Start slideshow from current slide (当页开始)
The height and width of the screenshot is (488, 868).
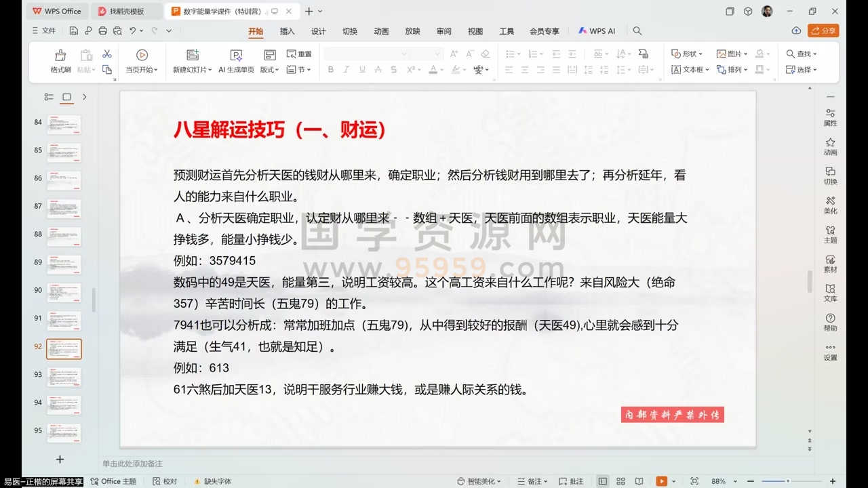point(142,61)
